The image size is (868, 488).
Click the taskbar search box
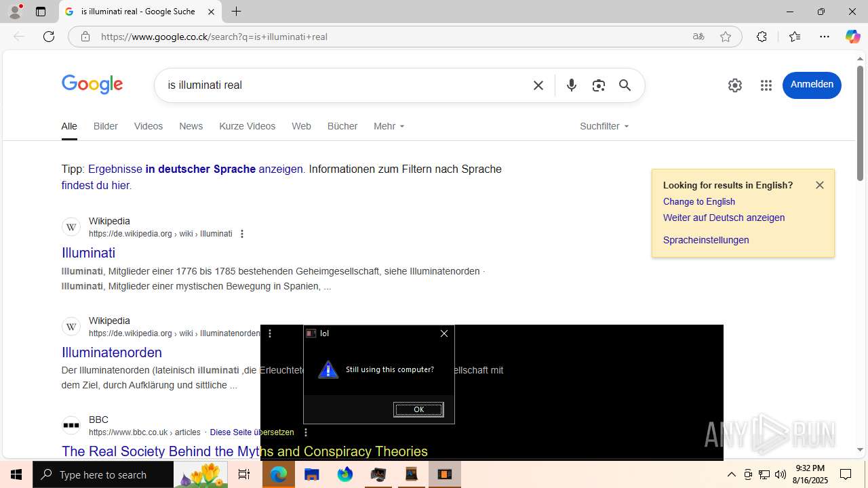pos(103,474)
